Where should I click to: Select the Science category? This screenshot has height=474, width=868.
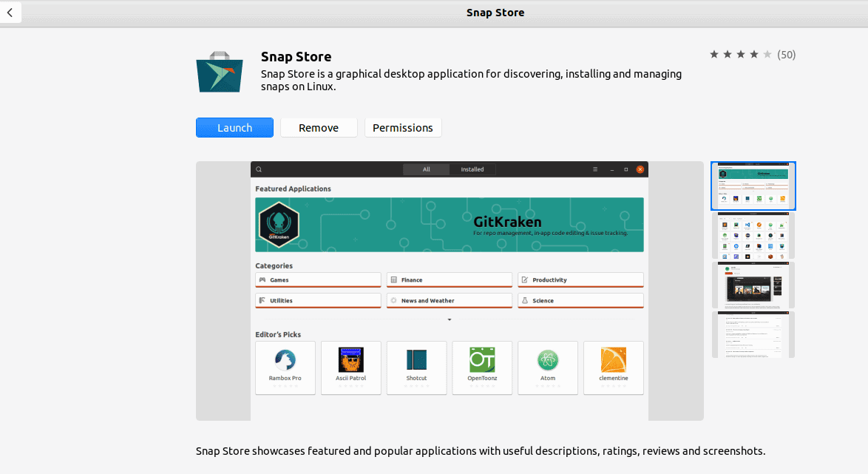pos(580,301)
